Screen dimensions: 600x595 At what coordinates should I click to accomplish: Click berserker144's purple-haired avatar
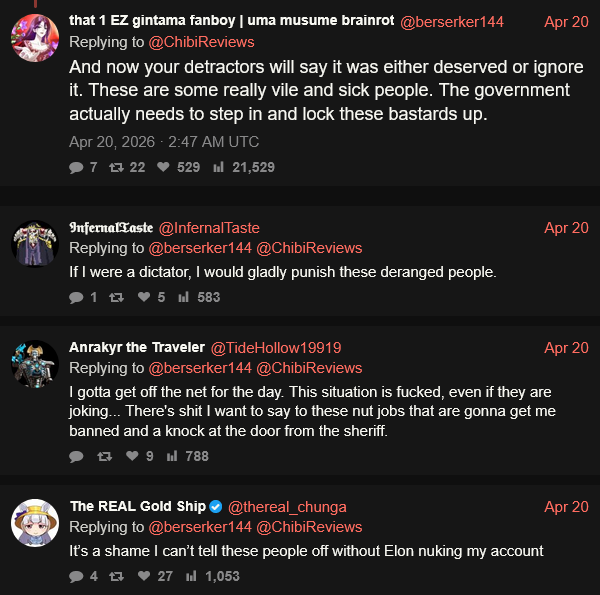pos(35,38)
